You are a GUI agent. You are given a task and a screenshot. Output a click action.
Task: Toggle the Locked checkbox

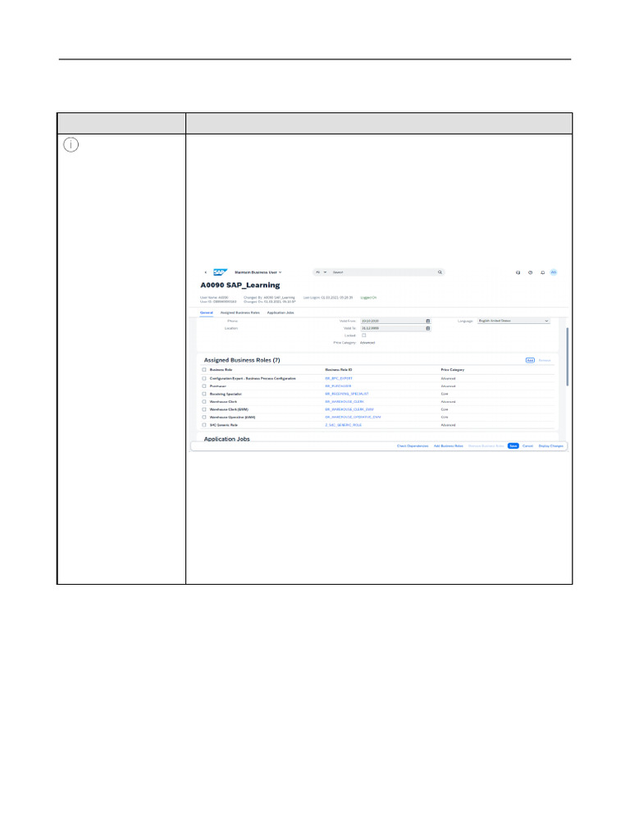tap(363, 336)
